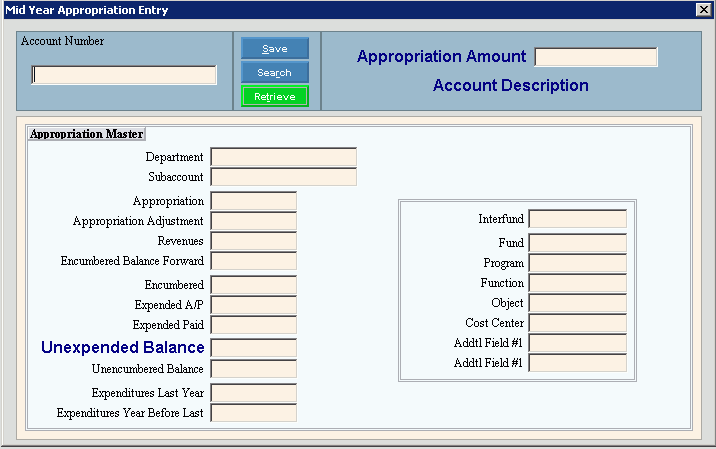Click the Expended Paid field
The height and width of the screenshot is (449, 716).
253,325
